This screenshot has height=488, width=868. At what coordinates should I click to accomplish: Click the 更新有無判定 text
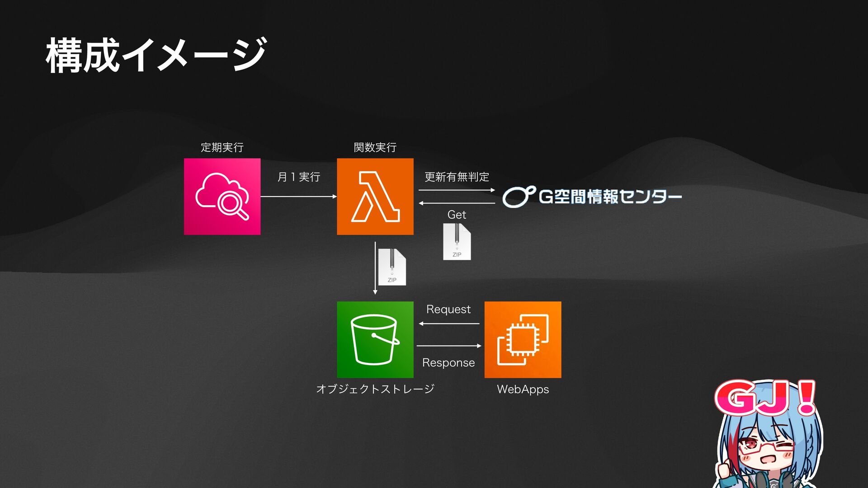[x=457, y=177]
